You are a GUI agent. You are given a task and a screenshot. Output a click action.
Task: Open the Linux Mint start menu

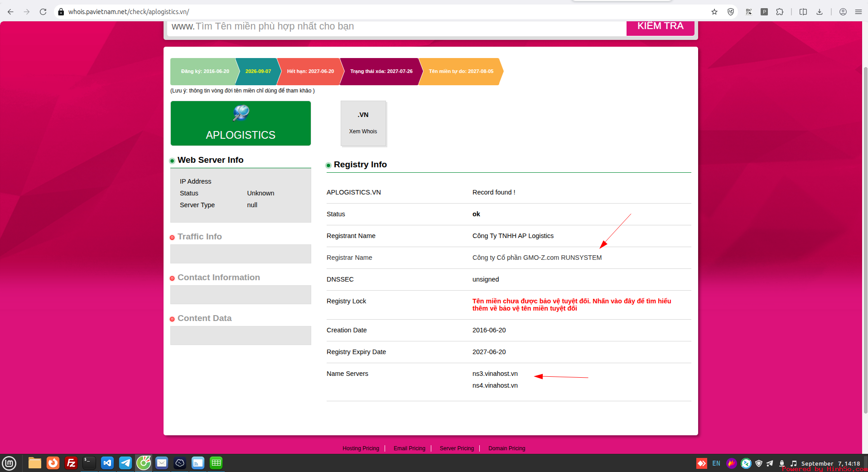click(x=9, y=463)
